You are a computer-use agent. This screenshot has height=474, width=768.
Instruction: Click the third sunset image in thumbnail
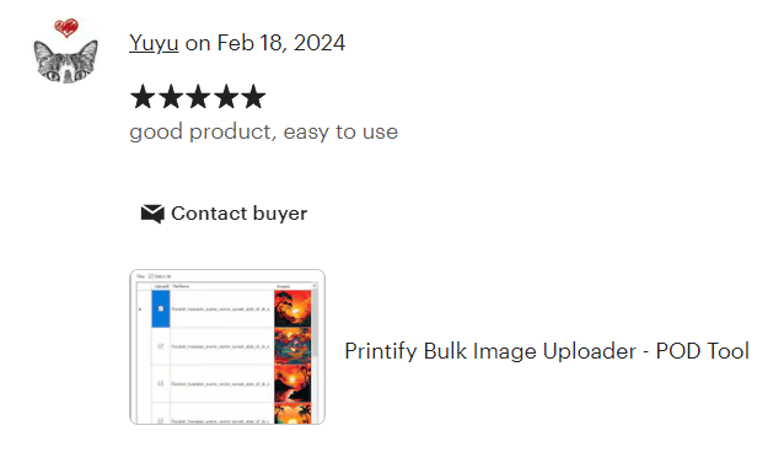point(292,383)
